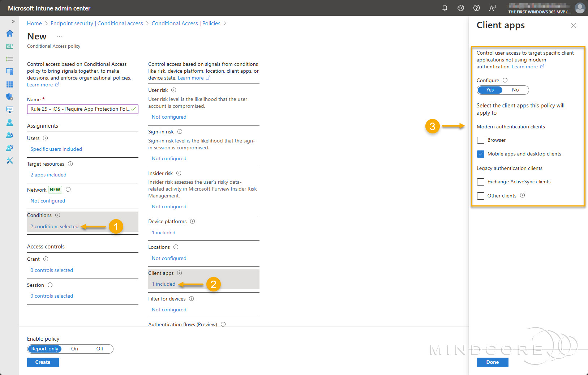The width and height of the screenshot is (588, 375).
Task: Click the Create button
Action: tap(43, 362)
